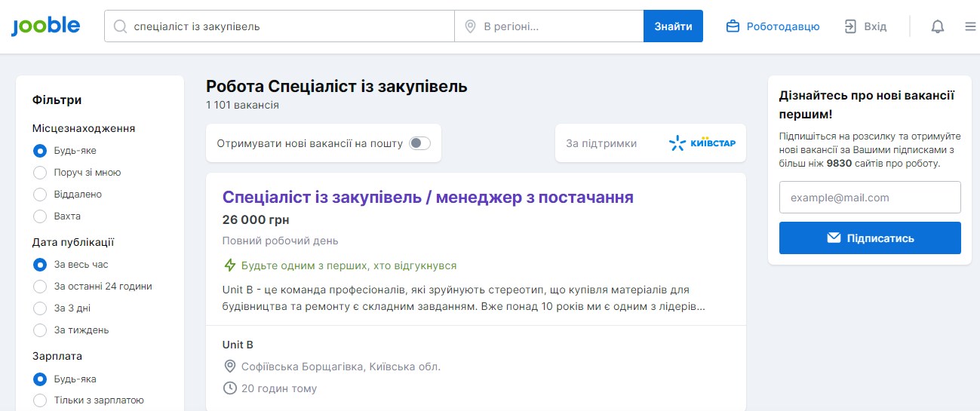This screenshot has height=411, width=980.
Task: Click the 'Роботодавцю' link
Action: (x=782, y=26)
